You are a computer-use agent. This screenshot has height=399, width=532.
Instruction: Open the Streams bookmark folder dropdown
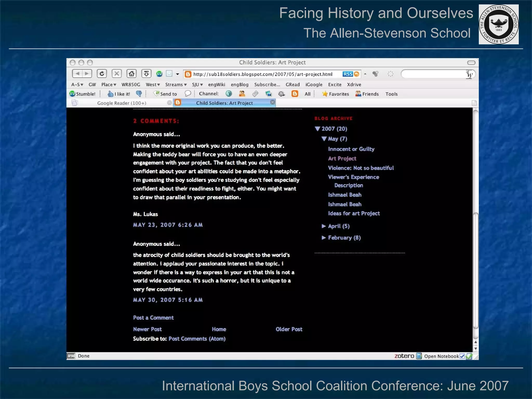click(x=176, y=84)
